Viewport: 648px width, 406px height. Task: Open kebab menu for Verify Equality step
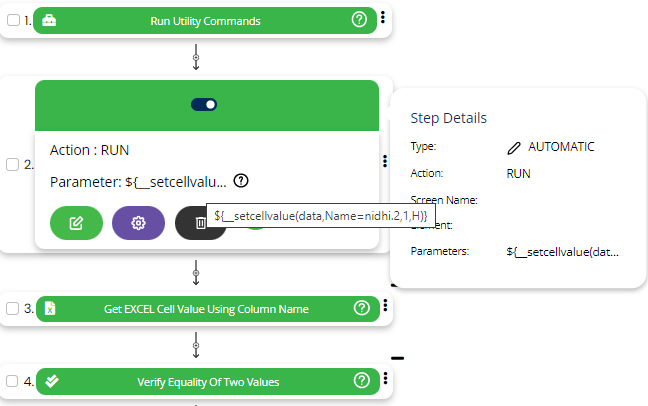[x=384, y=380]
